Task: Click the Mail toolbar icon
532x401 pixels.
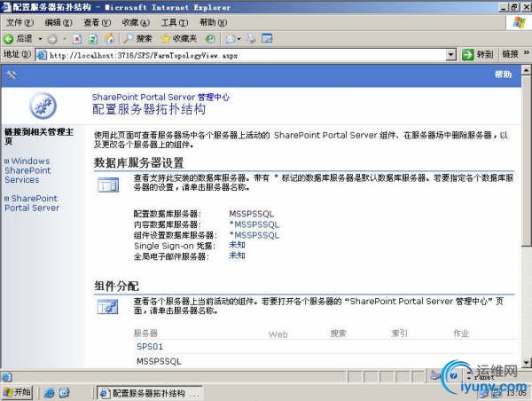Action: tap(231, 39)
